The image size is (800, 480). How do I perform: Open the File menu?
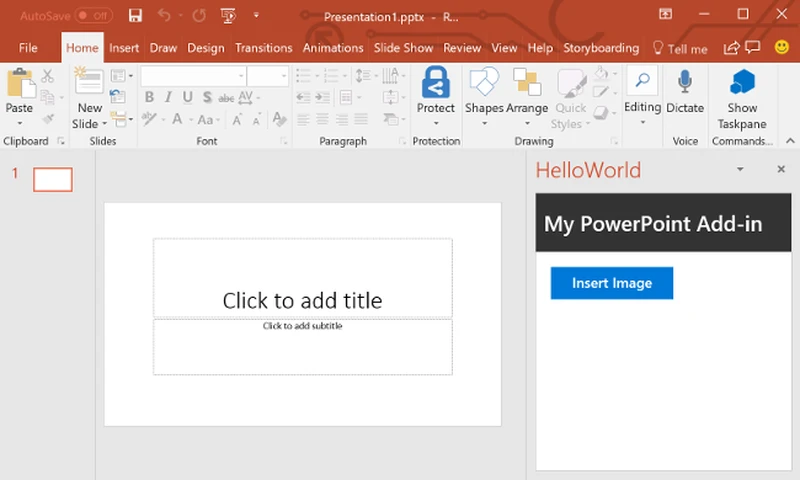tap(28, 48)
